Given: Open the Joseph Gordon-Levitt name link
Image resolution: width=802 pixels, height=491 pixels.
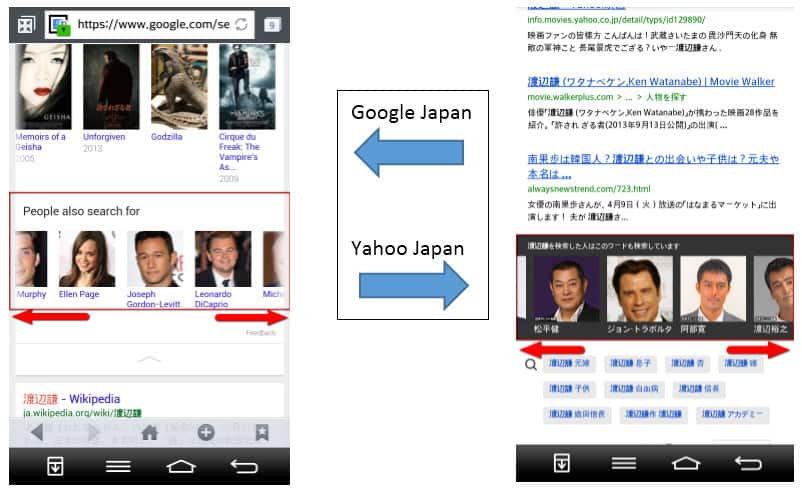Looking at the screenshot, I should coord(153,299).
